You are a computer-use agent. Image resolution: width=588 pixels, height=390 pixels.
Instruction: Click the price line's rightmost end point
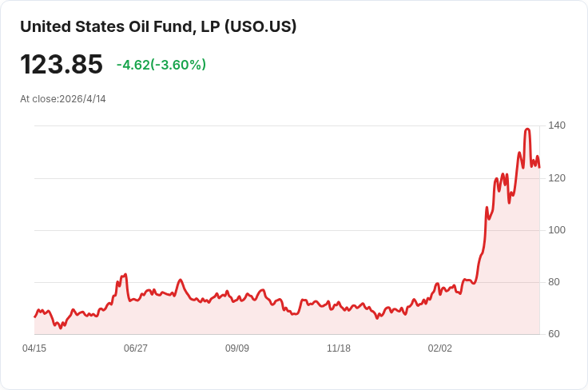pyautogui.click(x=539, y=166)
